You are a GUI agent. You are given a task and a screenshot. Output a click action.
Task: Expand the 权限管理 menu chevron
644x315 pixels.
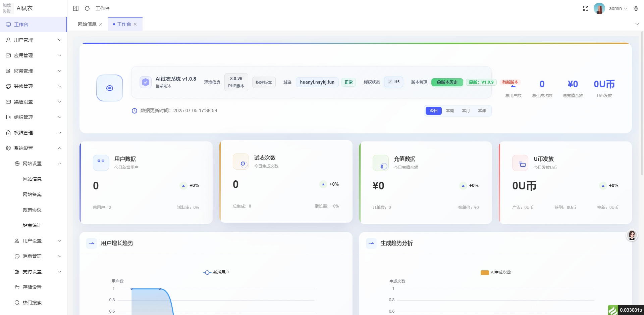60,133
